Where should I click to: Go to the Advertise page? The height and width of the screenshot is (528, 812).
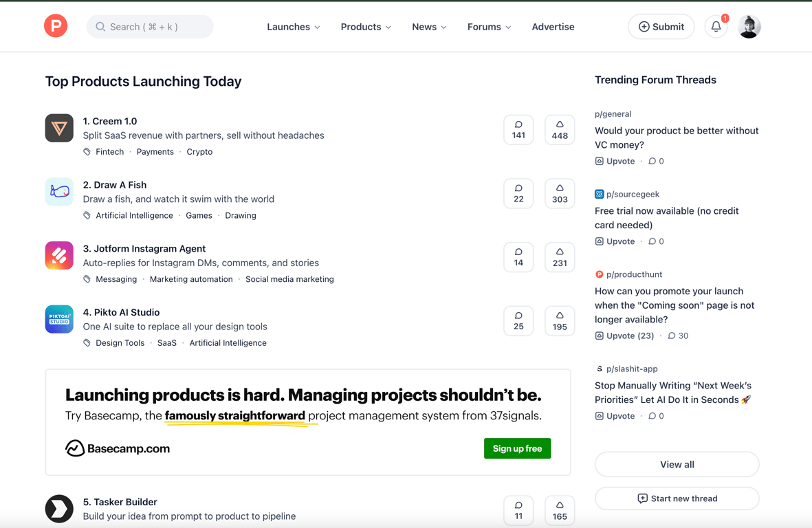[553, 27]
